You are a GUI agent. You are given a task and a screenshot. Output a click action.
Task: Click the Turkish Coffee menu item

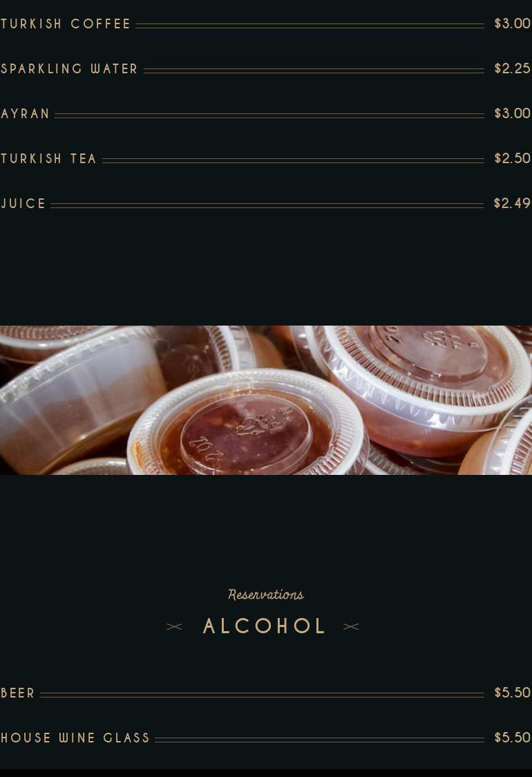pos(66,24)
